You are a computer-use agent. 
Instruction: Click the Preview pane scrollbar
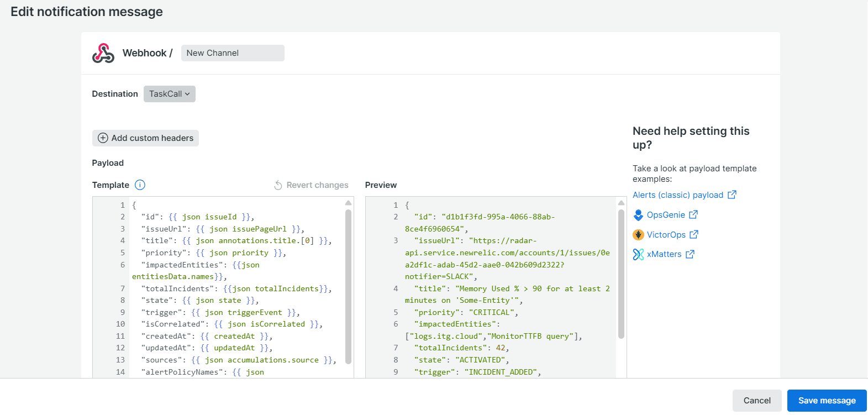click(x=621, y=274)
